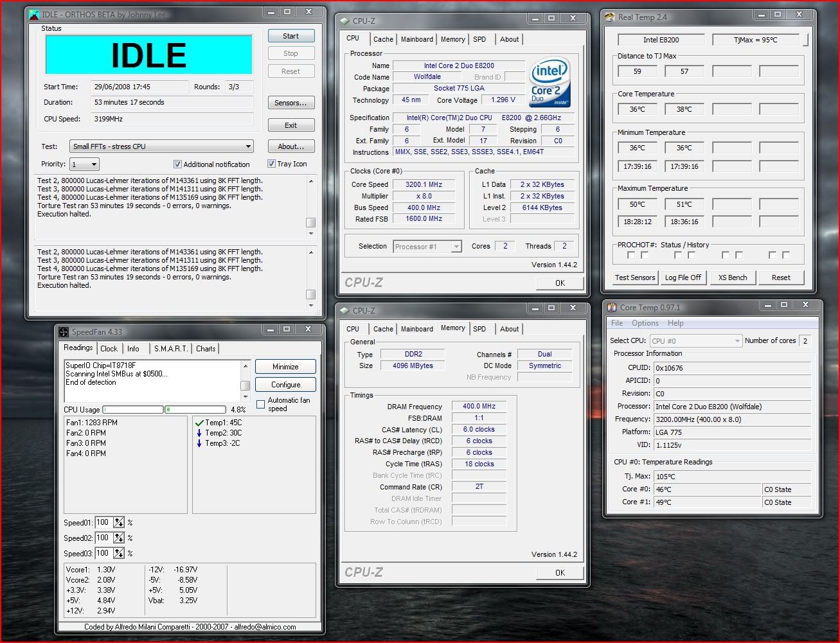Image resolution: width=840 pixels, height=643 pixels.
Task: Tick the last PROCHOT# history checkbox
Action: tap(786, 255)
